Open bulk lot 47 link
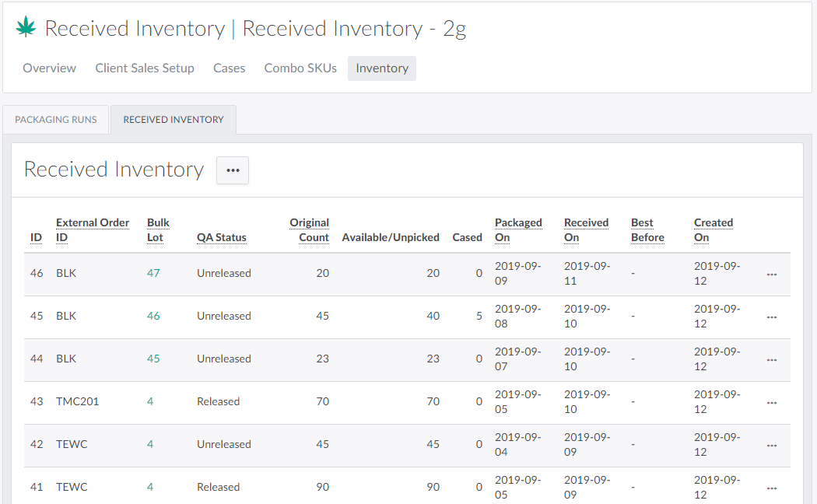The image size is (817, 504). (153, 274)
